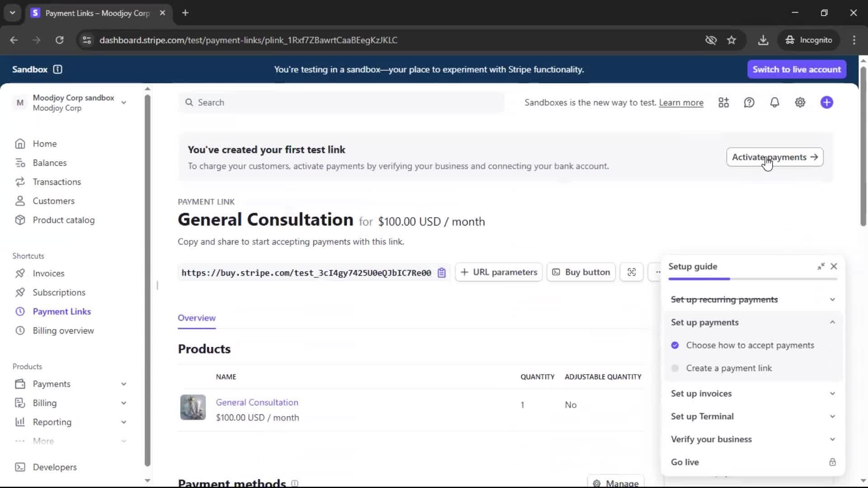
Task: Select the Choose how to accept payments step
Action: click(x=750, y=345)
